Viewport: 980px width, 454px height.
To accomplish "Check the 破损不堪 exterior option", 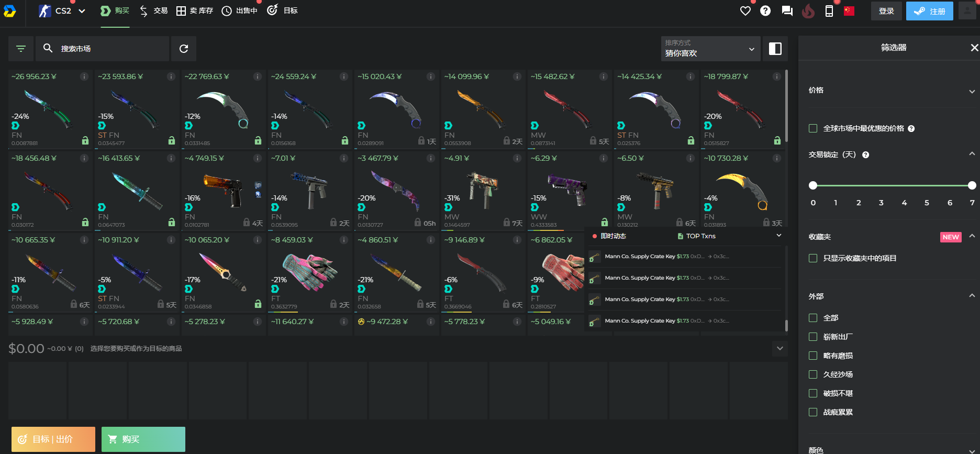I will tap(813, 393).
